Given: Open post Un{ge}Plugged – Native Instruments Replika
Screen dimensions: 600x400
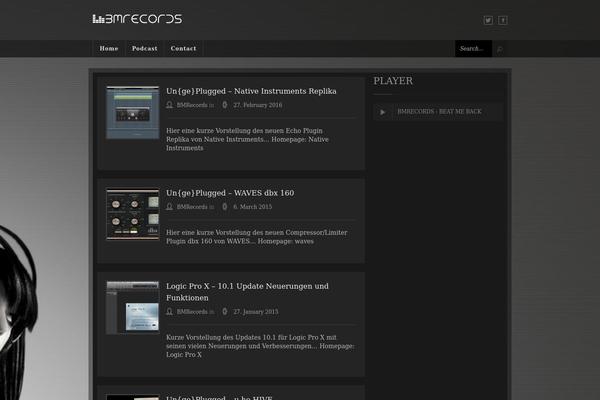Looking at the screenshot, I should pos(251,91).
